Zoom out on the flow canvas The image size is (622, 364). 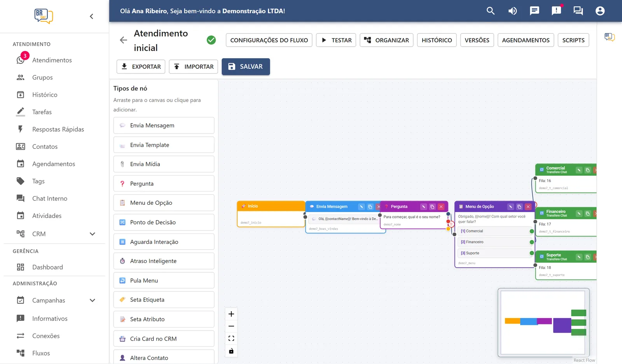[231, 326]
